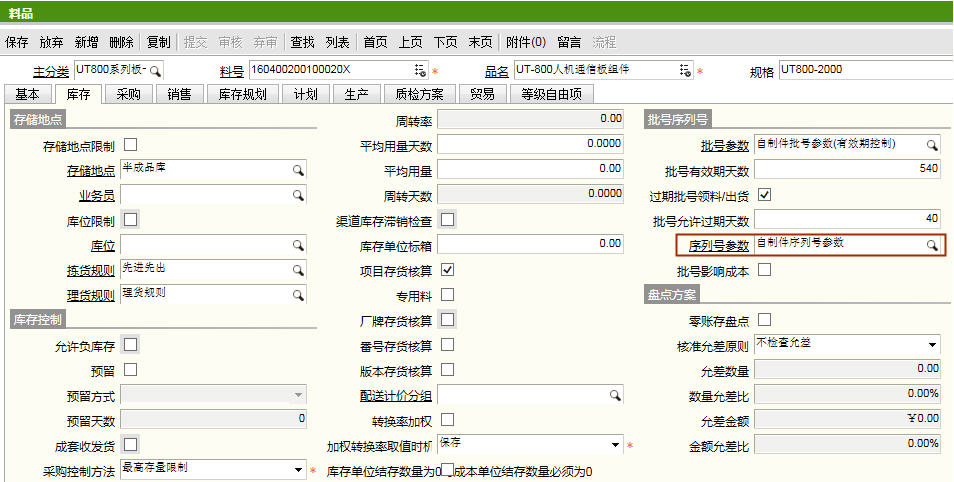954x482 pixels.
Task: Click magnifier in 拣货规则 field
Action: tap(297, 270)
